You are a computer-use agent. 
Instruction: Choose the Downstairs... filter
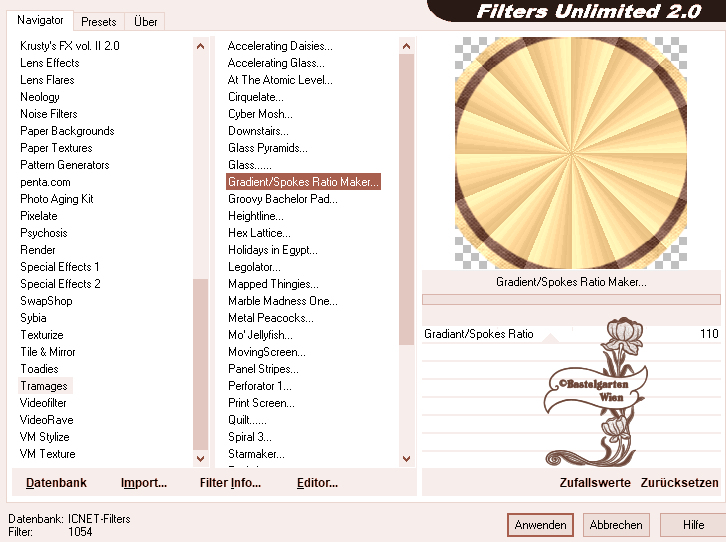point(258,131)
